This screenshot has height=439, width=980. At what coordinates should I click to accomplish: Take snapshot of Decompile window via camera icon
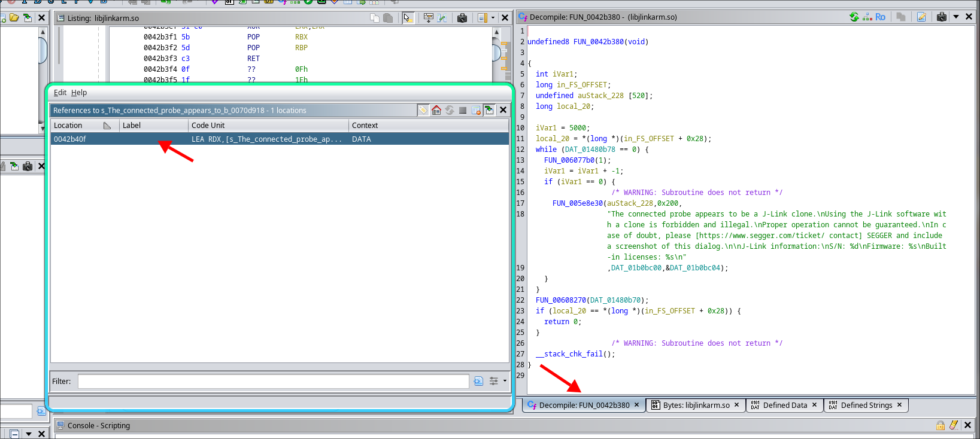942,17
